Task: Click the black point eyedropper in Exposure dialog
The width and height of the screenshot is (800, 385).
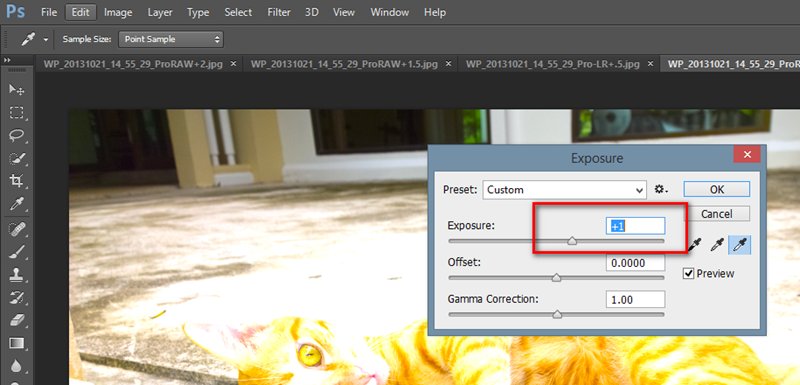Action: (694, 245)
